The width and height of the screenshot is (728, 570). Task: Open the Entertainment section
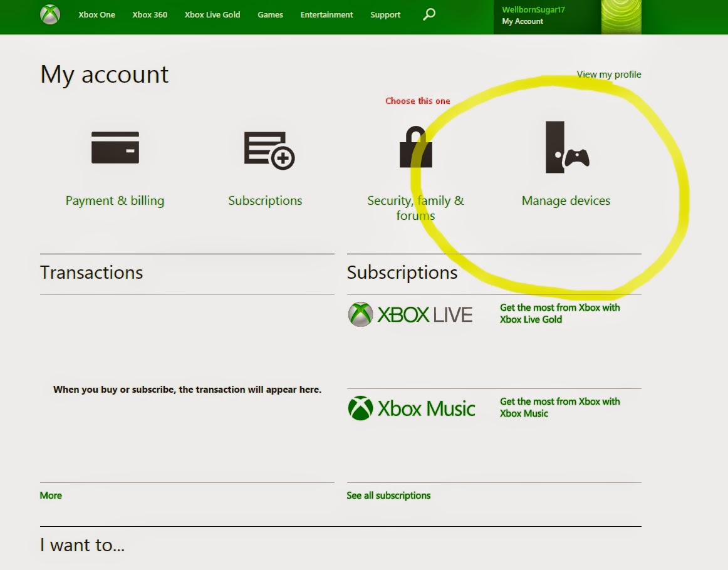click(x=326, y=14)
